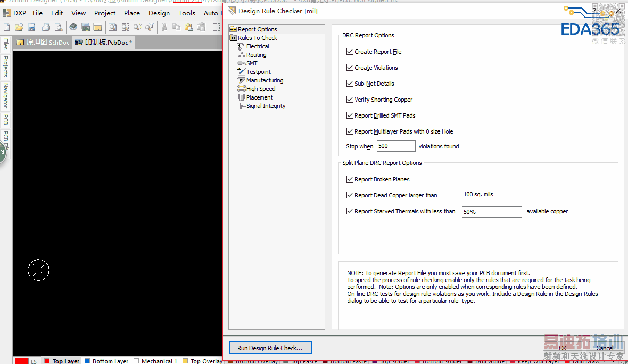Open Report Options folder in tree

(x=253, y=29)
